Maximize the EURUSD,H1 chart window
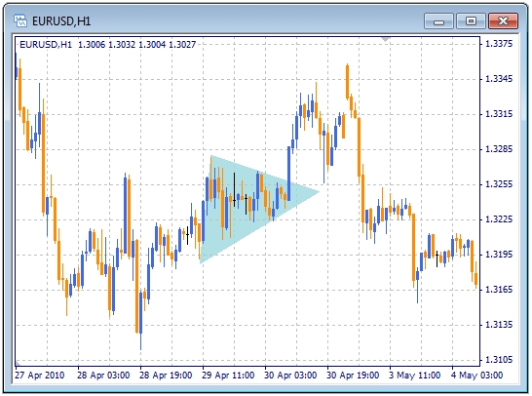532x396 pixels. (x=471, y=21)
